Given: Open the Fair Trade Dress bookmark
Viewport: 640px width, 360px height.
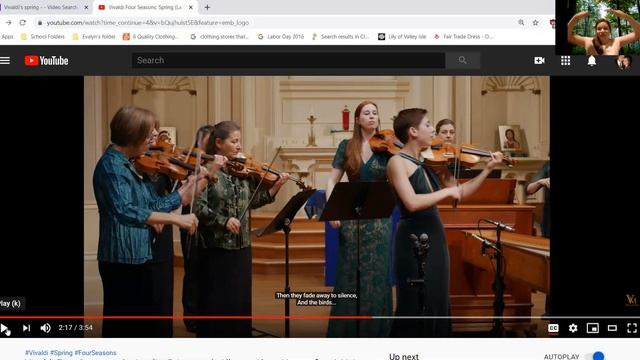Looking at the screenshot, I should [x=463, y=37].
